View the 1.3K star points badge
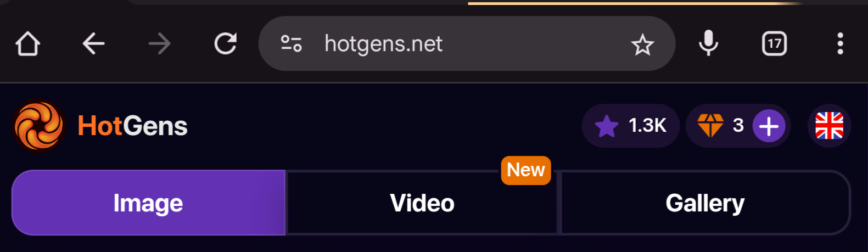Screen dimensions: 868x252 (x=631, y=126)
